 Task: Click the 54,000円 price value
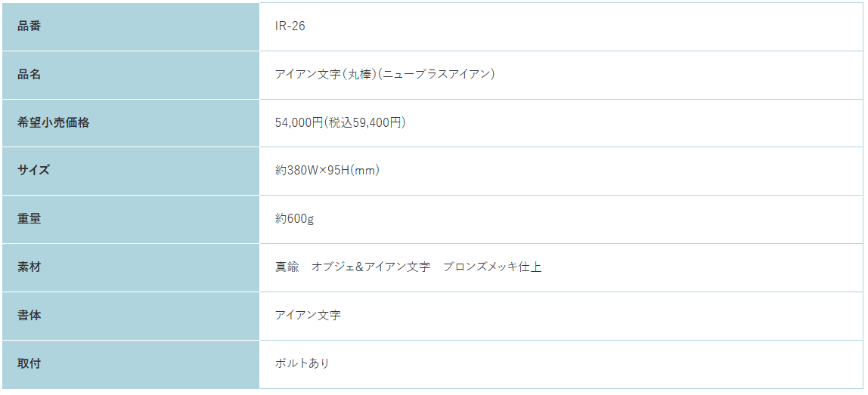299,122
